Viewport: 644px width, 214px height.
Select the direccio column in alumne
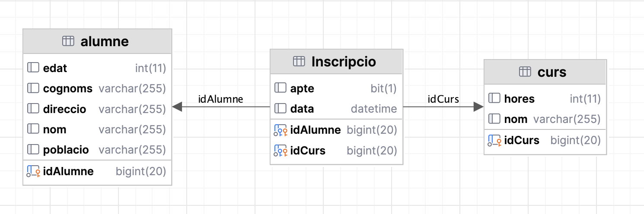(x=65, y=109)
